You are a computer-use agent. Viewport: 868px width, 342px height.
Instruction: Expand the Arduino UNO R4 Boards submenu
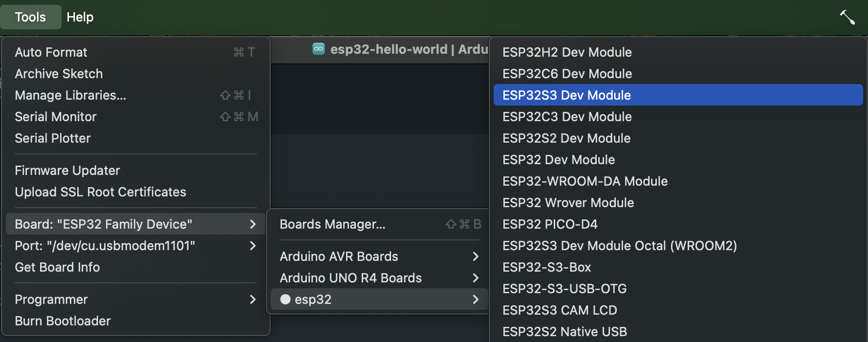[380, 278]
